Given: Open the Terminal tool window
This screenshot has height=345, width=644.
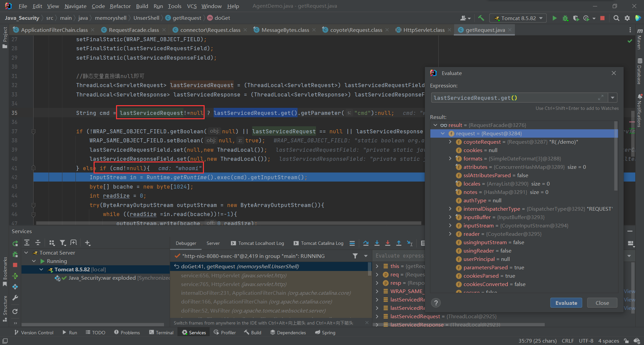Looking at the screenshot, I should 161,332.
